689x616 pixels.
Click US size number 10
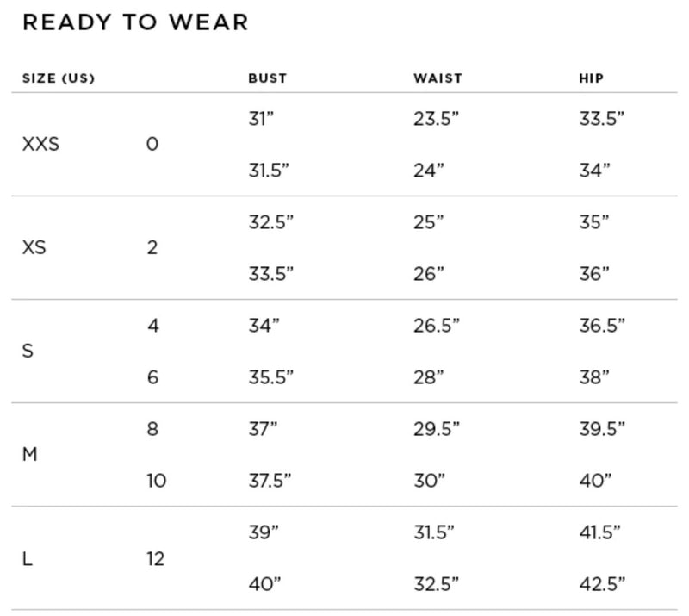[156, 481]
